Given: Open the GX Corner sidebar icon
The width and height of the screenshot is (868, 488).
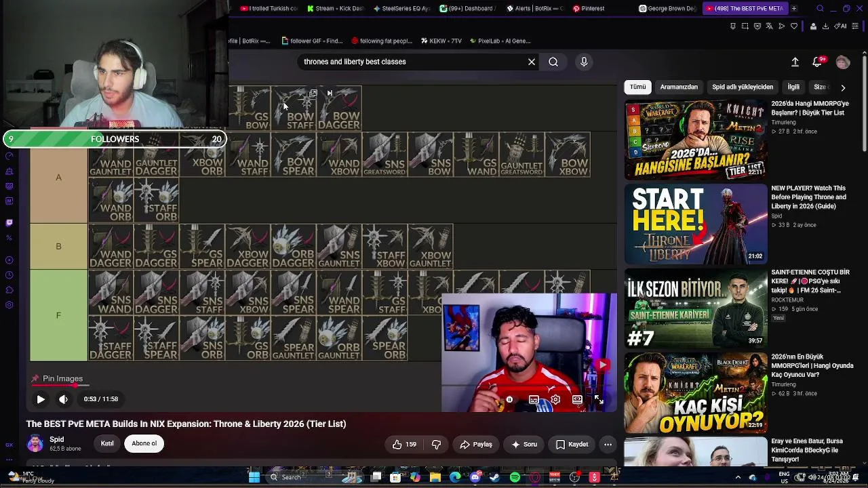Looking at the screenshot, I should tap(9, 445).
